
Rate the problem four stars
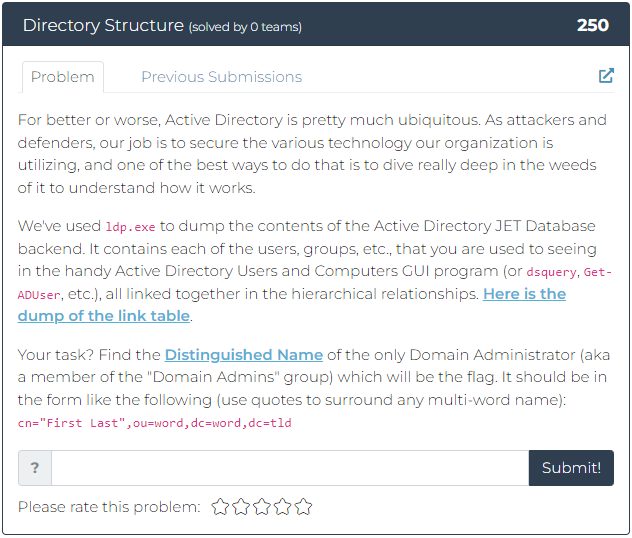(x=283, y=507)
